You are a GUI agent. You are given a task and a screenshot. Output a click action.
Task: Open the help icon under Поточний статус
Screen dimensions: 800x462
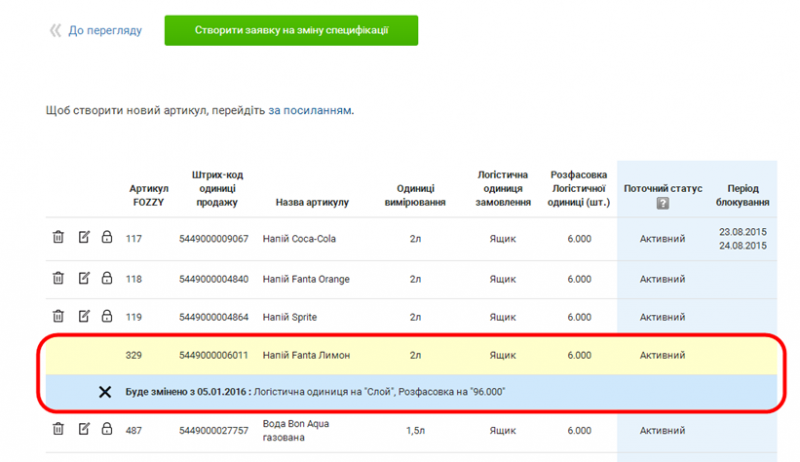[x=663, y=204]
